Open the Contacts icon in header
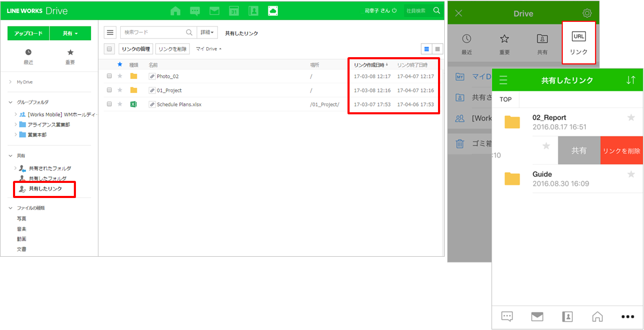The width and height of the screenshot is (644, 330). coord(253,11)
